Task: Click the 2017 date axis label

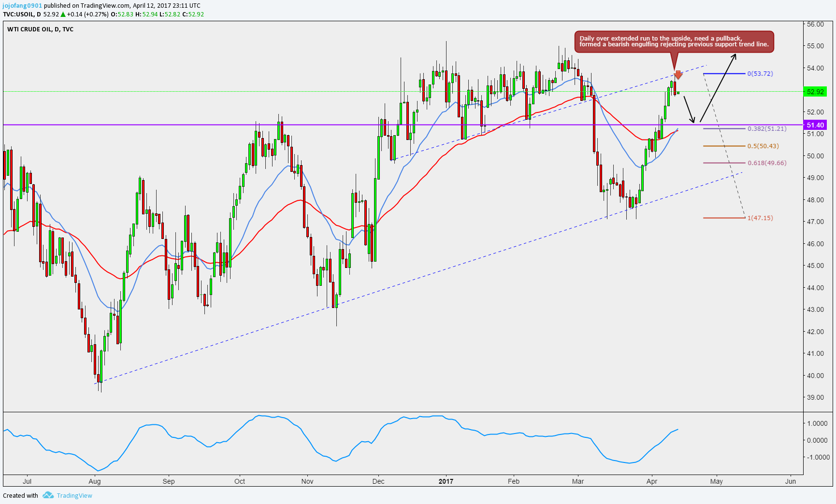Action: coord(446,481)
